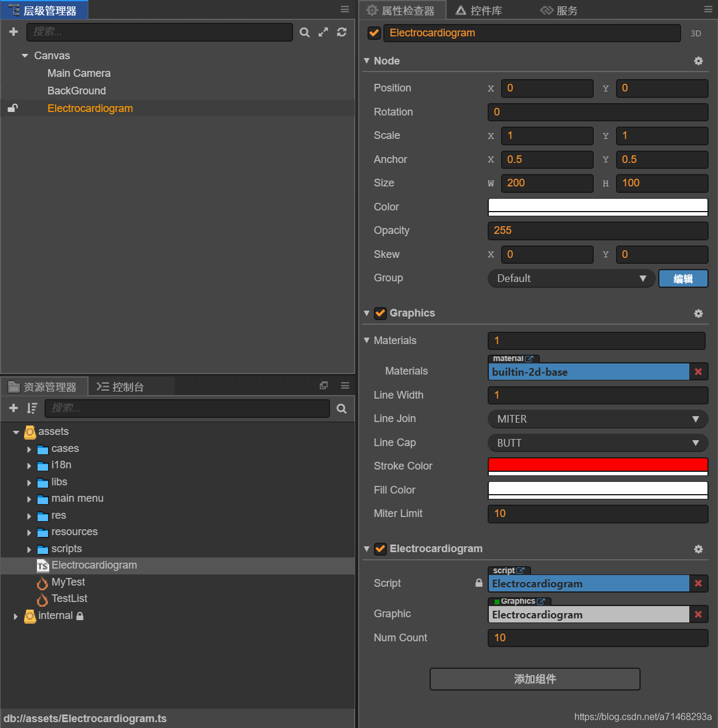Collapse the Electrocardiogram component triangle
Screen dimensions: 718x728
[x=367, y=549]
